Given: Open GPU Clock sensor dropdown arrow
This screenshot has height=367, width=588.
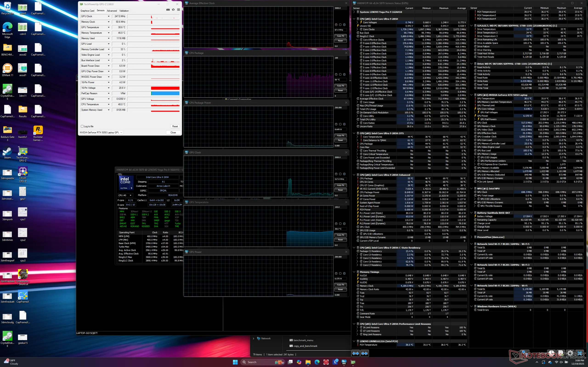Looking at the screenshot, I should click(109, 16).
